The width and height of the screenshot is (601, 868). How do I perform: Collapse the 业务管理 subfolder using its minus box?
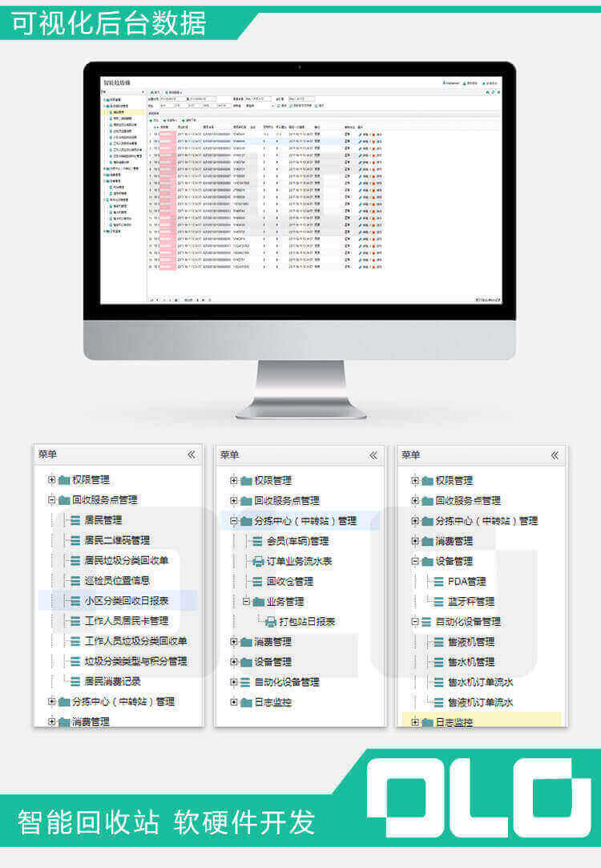[246, 601]
